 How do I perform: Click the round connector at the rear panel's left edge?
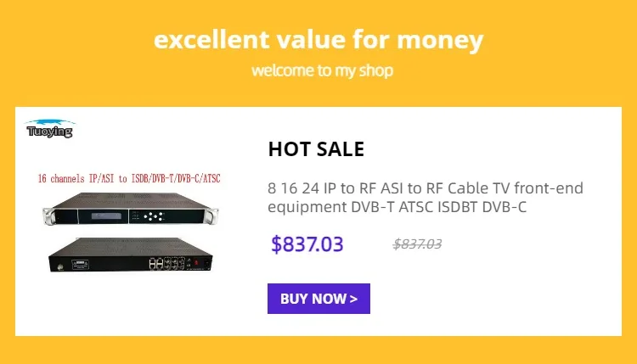[61, 269]
